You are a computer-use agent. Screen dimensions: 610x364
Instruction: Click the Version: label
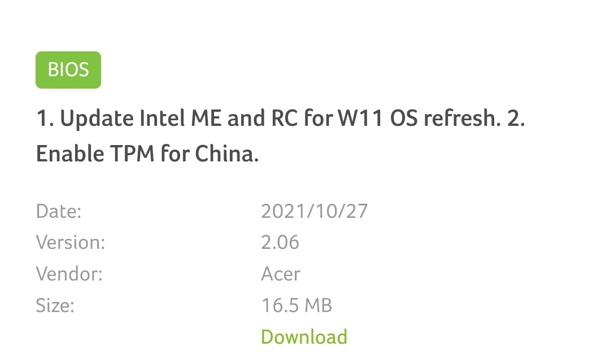tap(71, 242)
